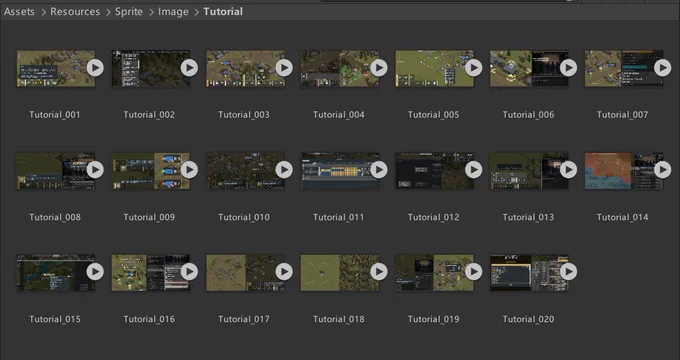Image resolution: width=680 pixels, height=360 pixels.
Task: Click the Tutorial_004 file name label
Action: pyautogui.click(x=339, y=115)
